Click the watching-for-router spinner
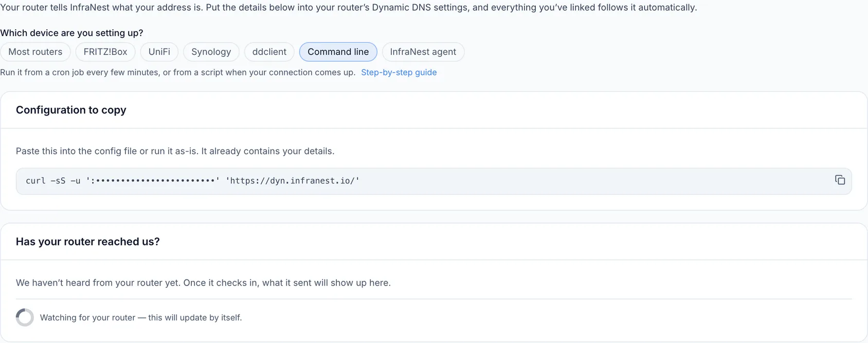Viewport: 868px width, 343px height. click(x=25, y=317)
